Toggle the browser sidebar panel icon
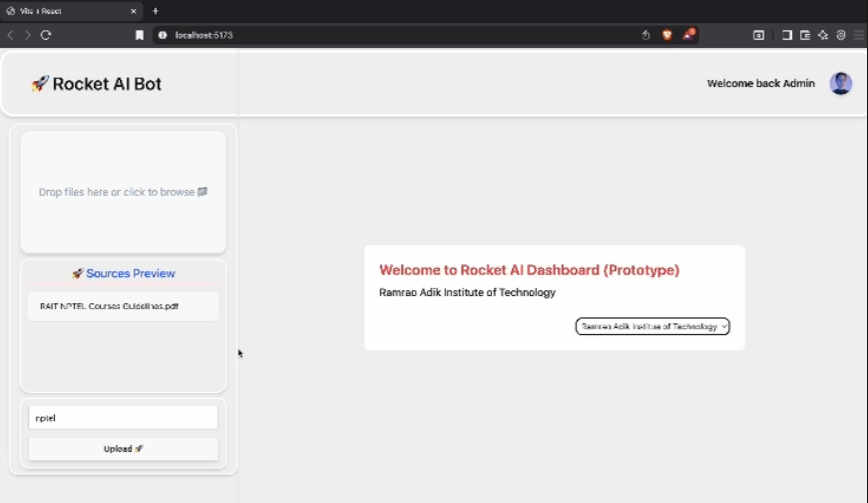 [787, 35]
